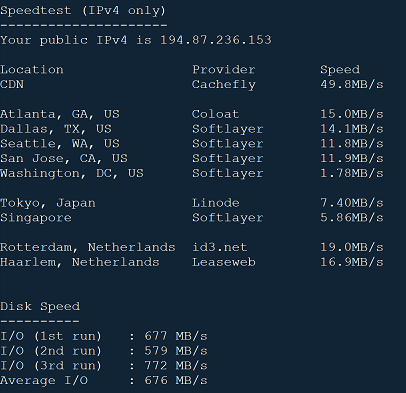Click the Average I/O 676 MB/s value
Viewport: 406px width, 393px height.
pos(176,380)
